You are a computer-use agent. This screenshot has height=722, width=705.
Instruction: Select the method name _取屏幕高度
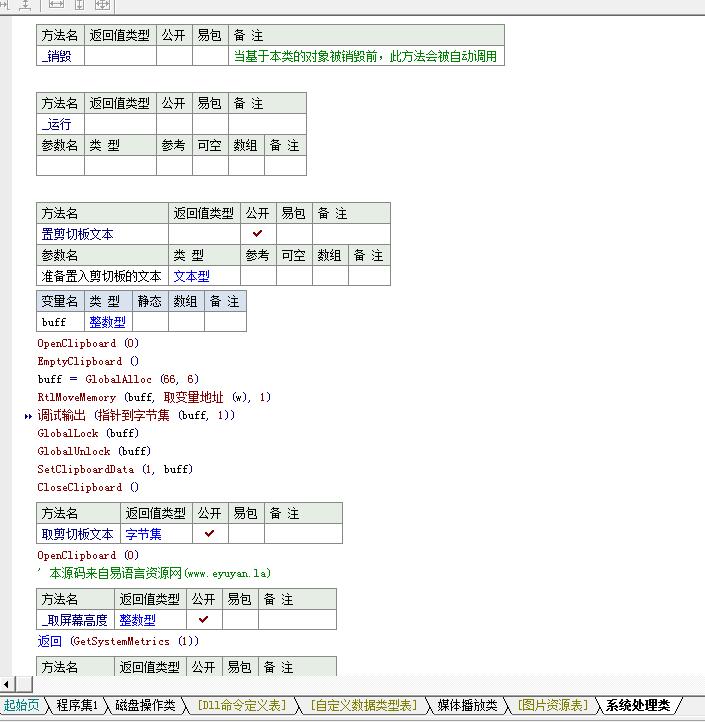[x=75, y=620]
